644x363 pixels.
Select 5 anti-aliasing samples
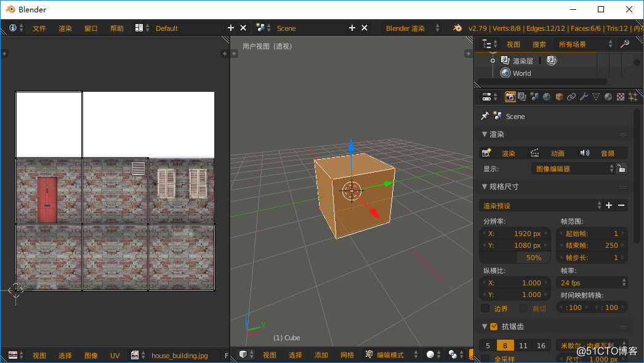[x=488, y=345]
